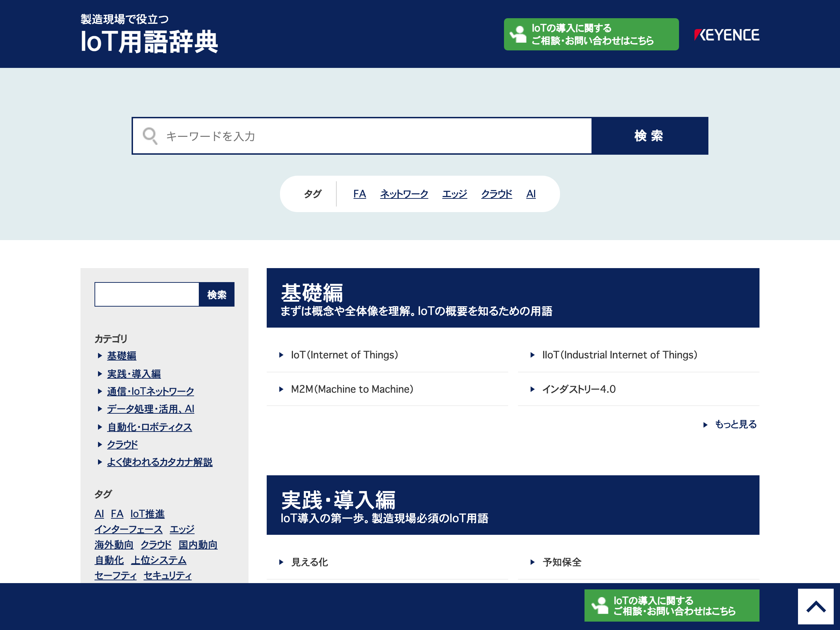Click the セキュリティ tag in sidebar
840x630 pixels.
click(x=167, y=576)
